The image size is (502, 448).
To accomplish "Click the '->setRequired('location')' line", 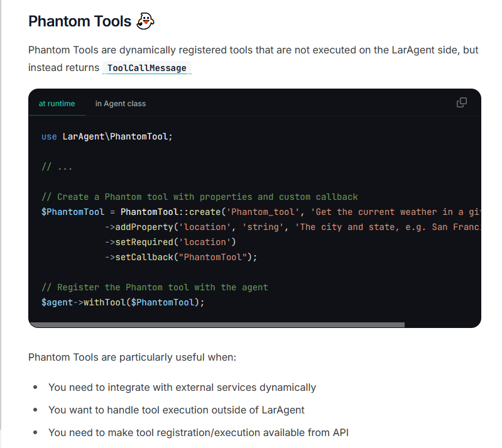I will (x=170, y=242).
